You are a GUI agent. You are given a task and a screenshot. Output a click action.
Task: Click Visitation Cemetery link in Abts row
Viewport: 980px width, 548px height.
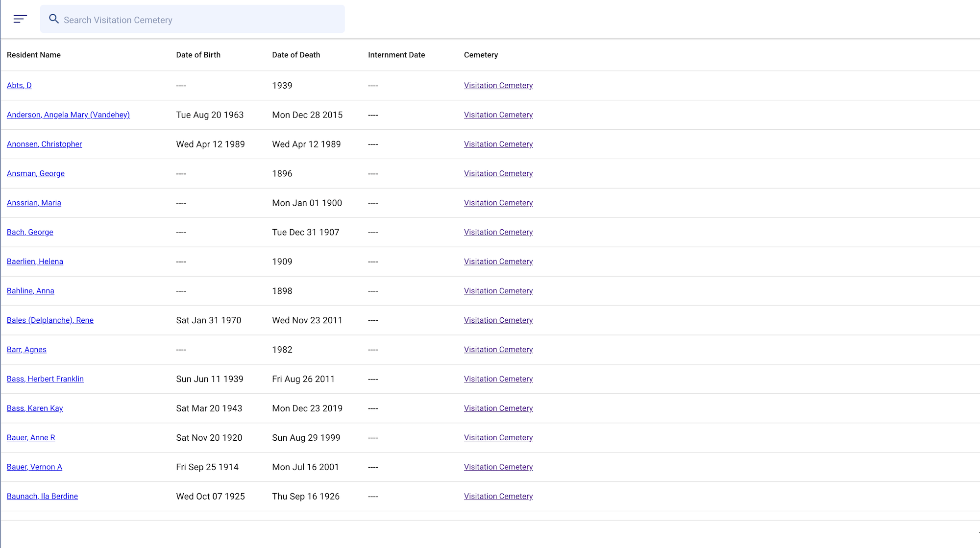498,85
